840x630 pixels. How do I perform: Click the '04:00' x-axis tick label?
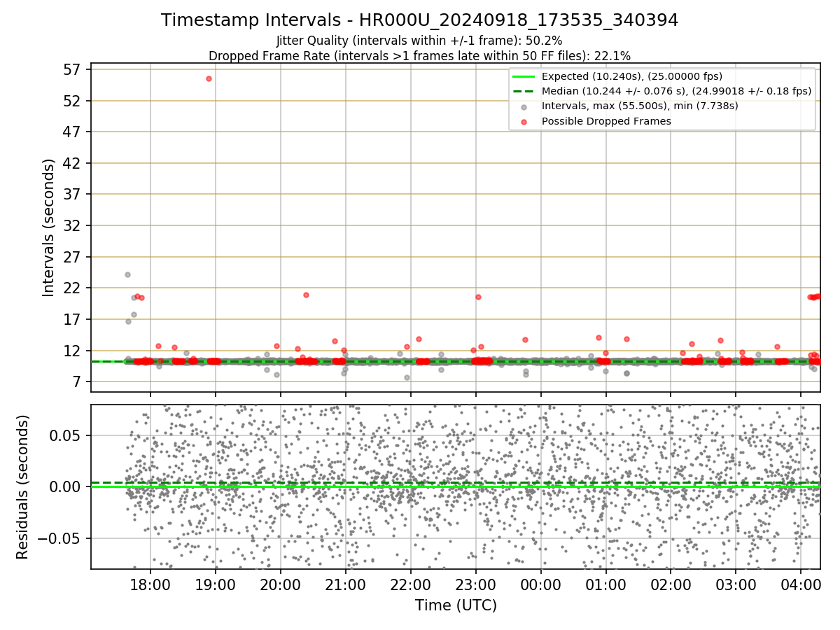coord(801,585)
